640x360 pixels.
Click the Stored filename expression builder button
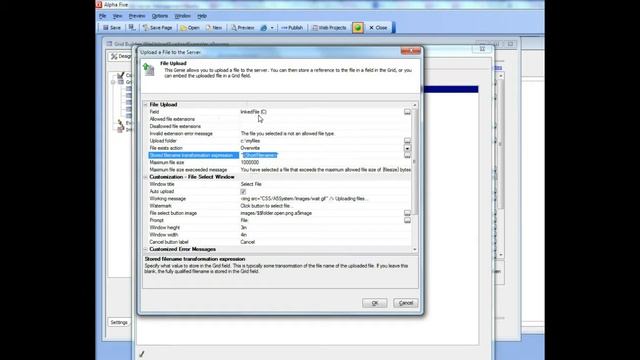pos(407,156)
